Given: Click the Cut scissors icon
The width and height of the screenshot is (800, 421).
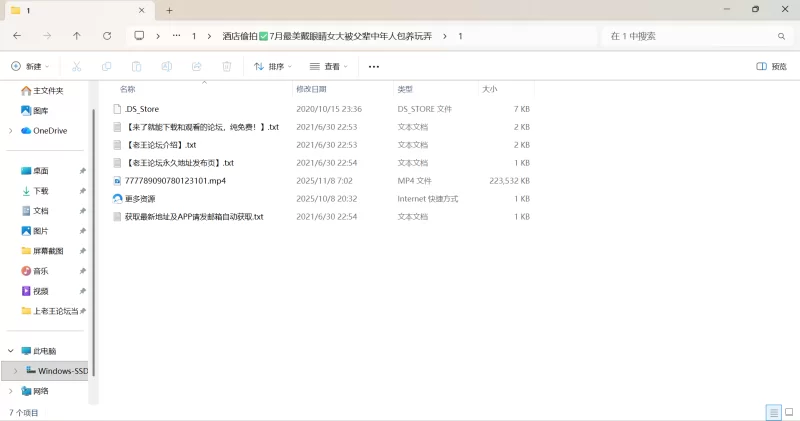Looking at the screenshot, I should (x=76, y=66).
